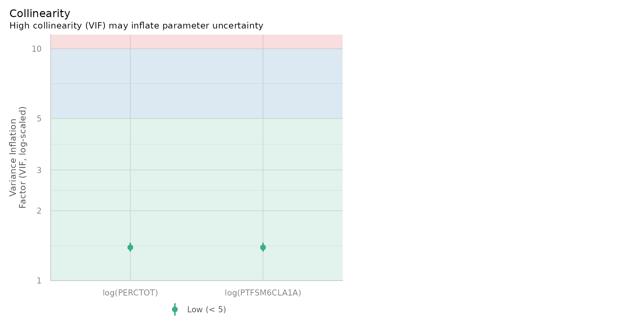This screenshot has height=322, width=644.
Task: Click the red high-VIF band above 10
Action: [x=197, y=42]
